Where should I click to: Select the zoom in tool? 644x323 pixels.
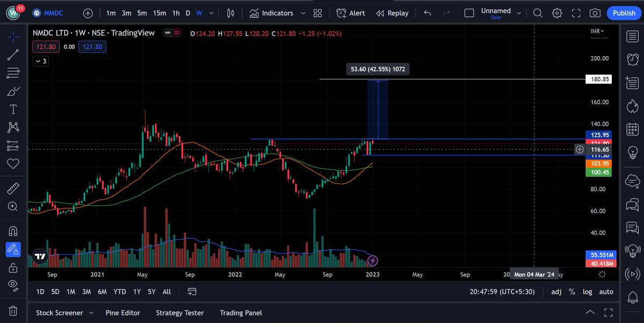pos(13,206)
